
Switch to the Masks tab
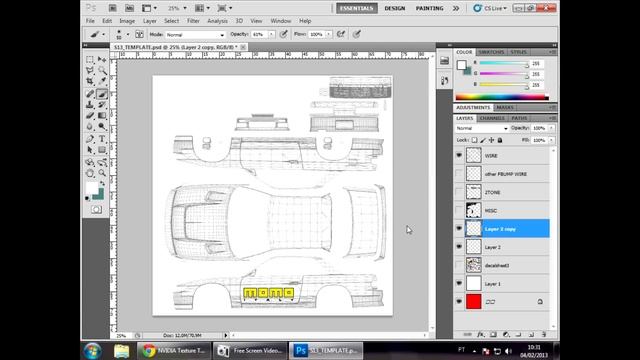click(x=505, y=108)
